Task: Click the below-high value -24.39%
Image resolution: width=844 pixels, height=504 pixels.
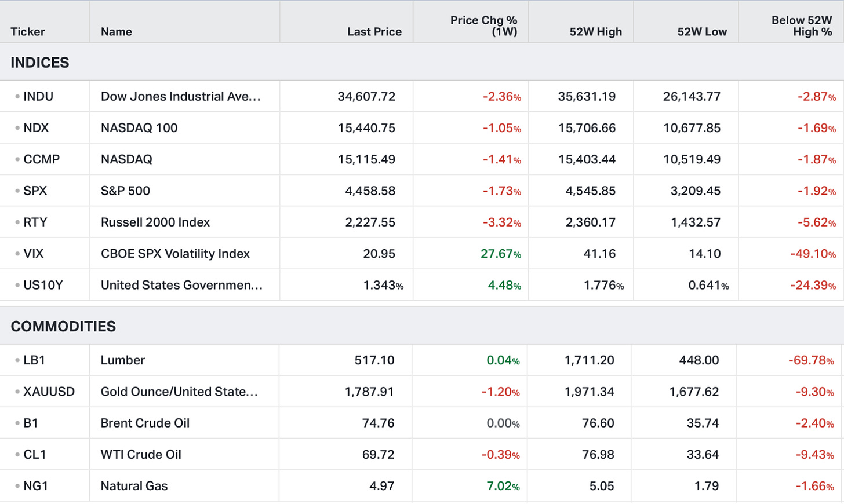Action: click(813, 285)
